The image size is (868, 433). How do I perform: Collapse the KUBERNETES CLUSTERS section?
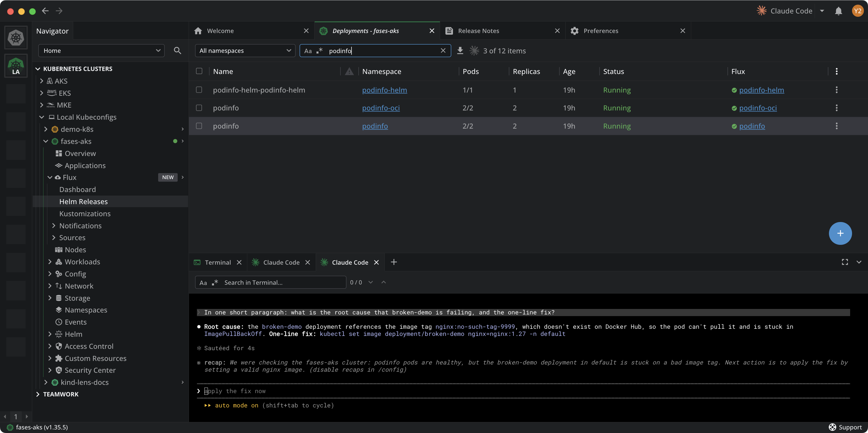pos(38,69)
